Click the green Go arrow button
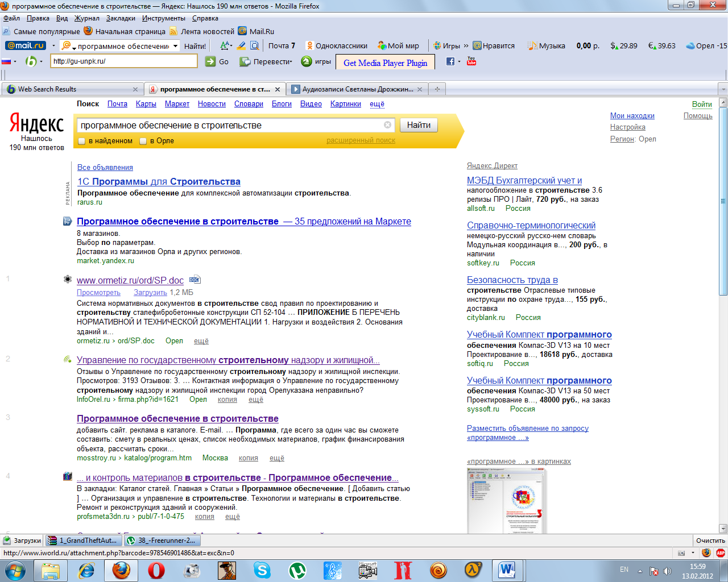Screen dimensions: 728x582 point(210,61)
